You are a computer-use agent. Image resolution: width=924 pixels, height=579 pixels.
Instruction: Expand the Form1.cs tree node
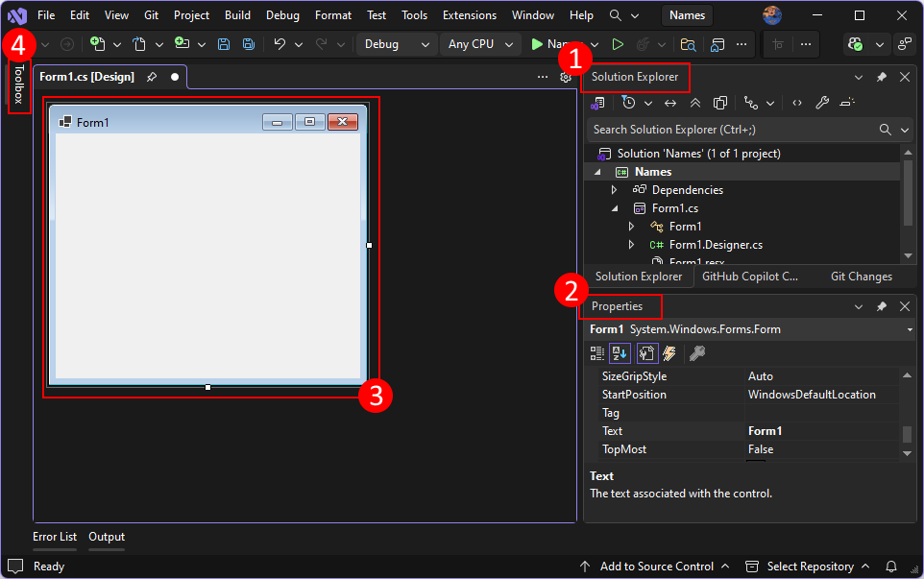point(616,207)
